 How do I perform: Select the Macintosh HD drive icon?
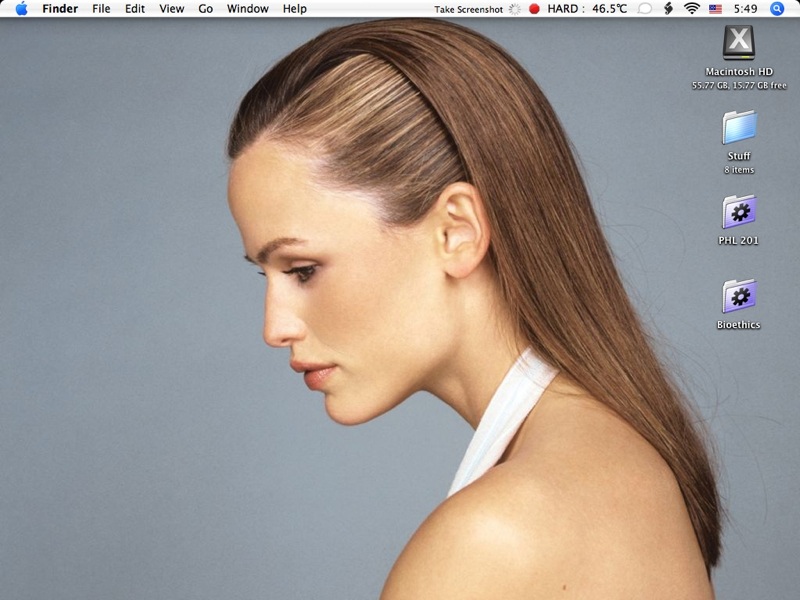[739, 44]
